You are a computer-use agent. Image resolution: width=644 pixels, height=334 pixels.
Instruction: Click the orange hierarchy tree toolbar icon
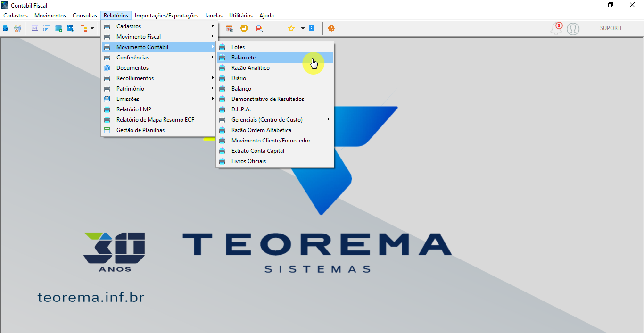84,28
